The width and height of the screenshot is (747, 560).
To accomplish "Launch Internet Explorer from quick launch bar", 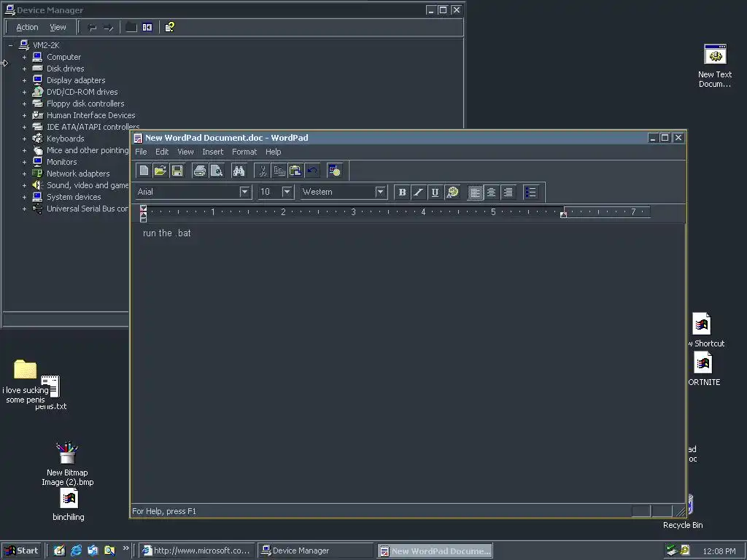I will (x=76, y=551).
